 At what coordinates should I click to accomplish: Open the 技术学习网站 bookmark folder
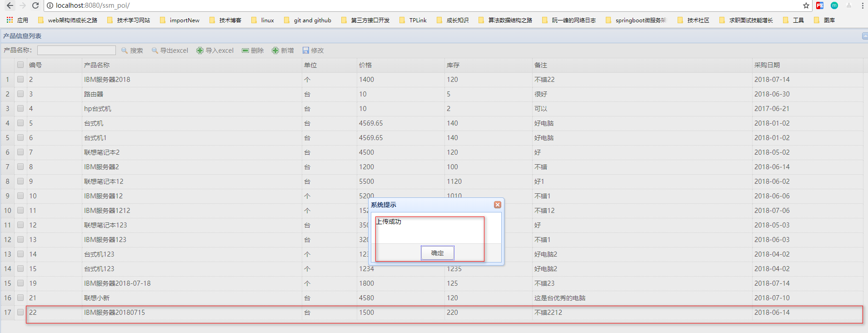(129, 20)
